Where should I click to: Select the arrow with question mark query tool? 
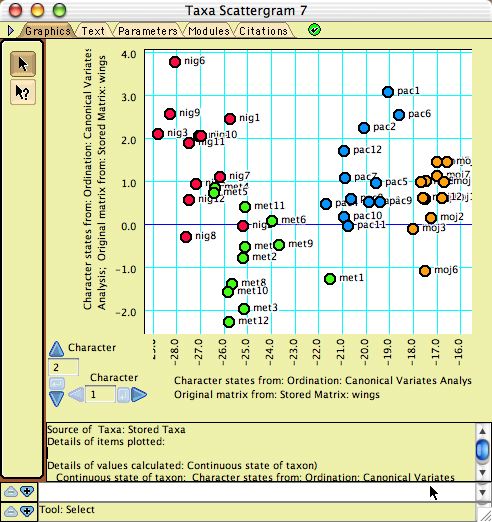(23, 92)
